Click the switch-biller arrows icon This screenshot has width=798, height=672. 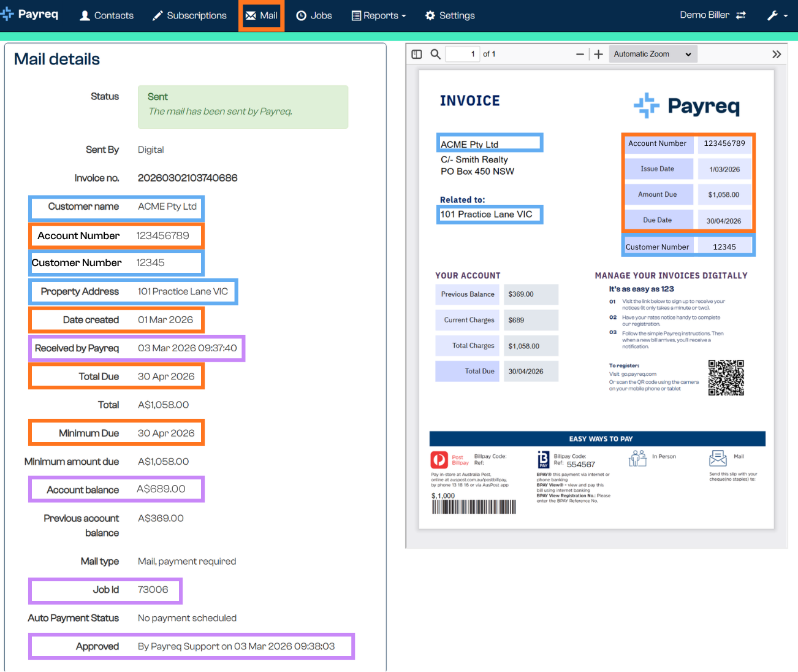(741, 15)
